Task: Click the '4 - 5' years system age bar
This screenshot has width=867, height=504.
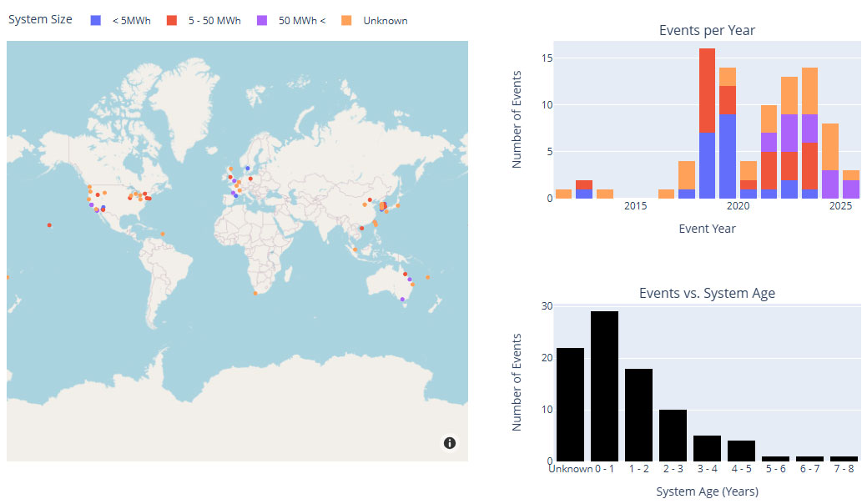Action: coord(741,451)
